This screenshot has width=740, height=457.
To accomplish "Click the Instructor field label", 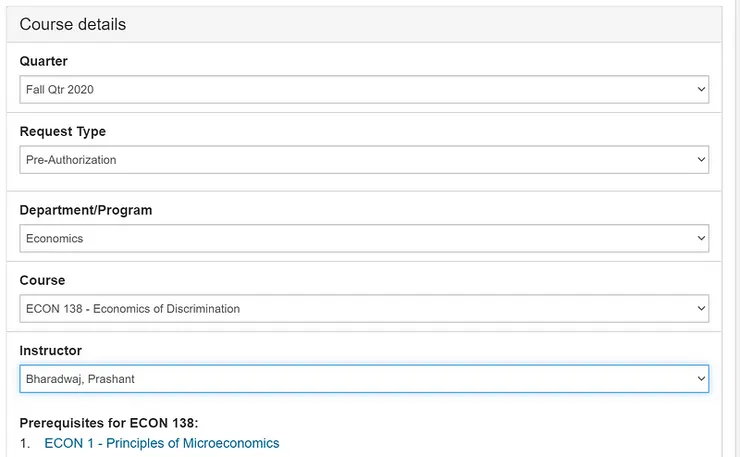I will point(51,350).
